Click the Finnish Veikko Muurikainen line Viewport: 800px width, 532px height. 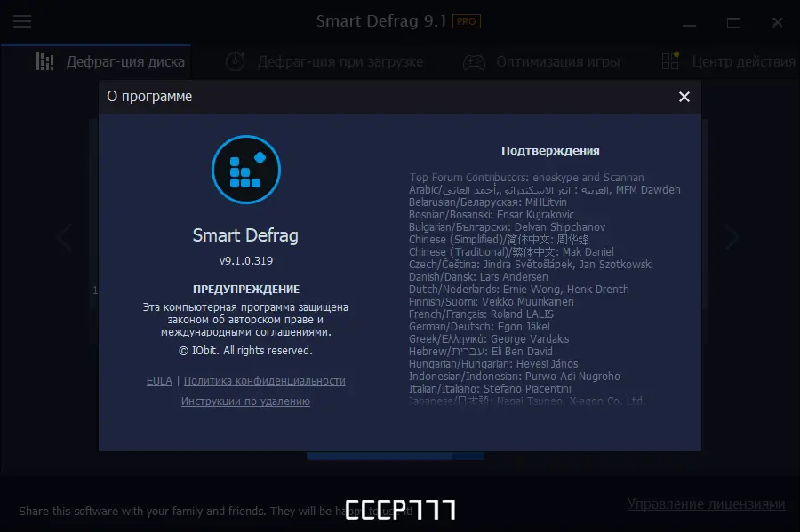coord(492,302)
